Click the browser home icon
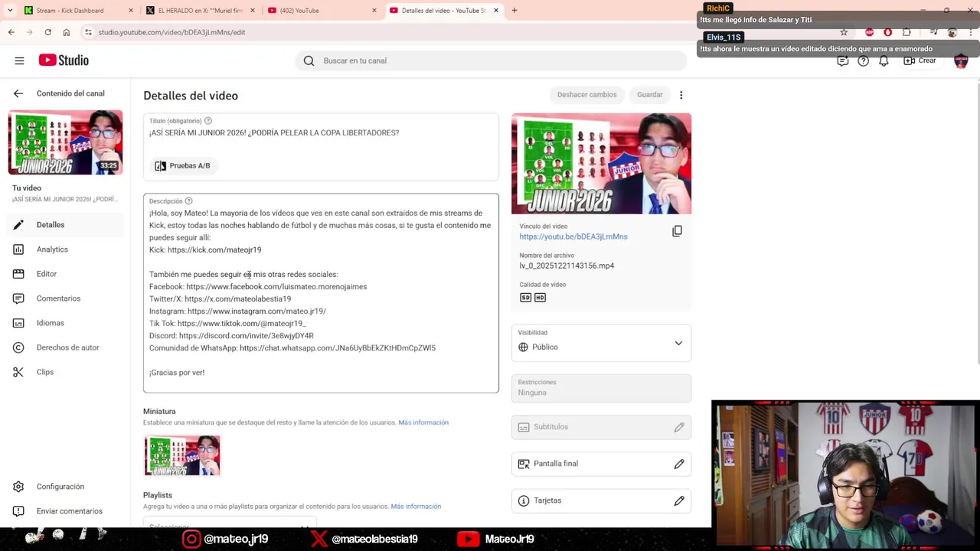980x551 pixels. tap(66, 32)
